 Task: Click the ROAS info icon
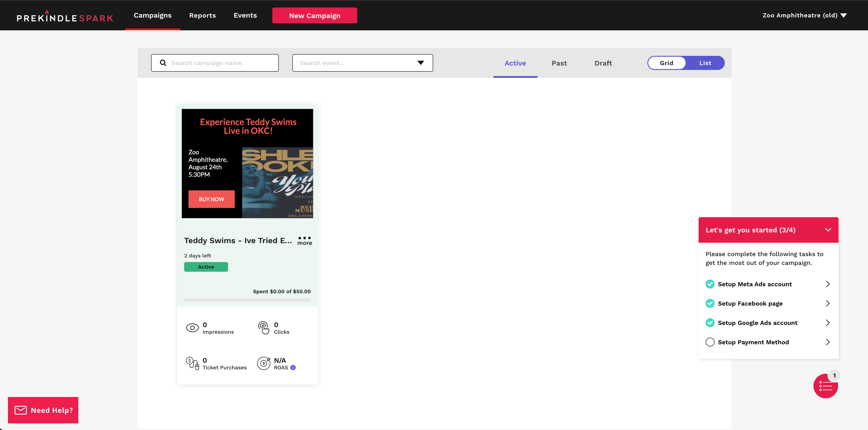point(293,367)
